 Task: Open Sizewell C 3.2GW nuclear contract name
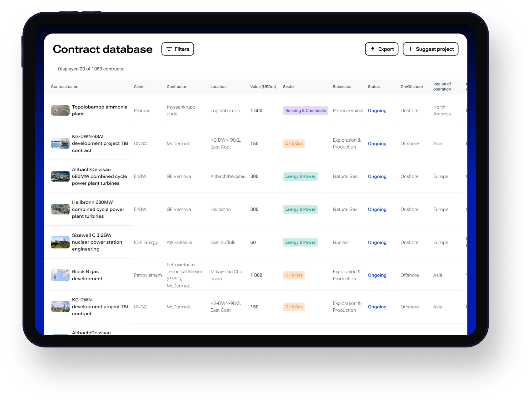coord(97,242)
